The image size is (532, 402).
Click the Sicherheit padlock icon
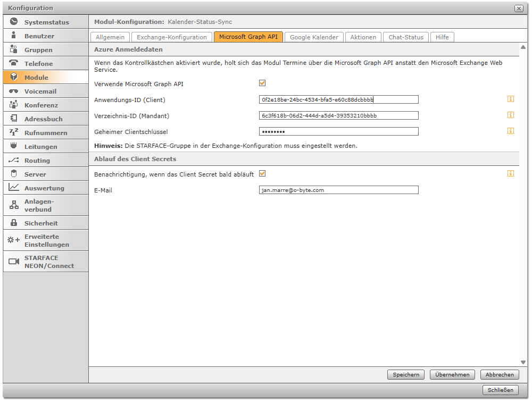(x=14, y=223)
